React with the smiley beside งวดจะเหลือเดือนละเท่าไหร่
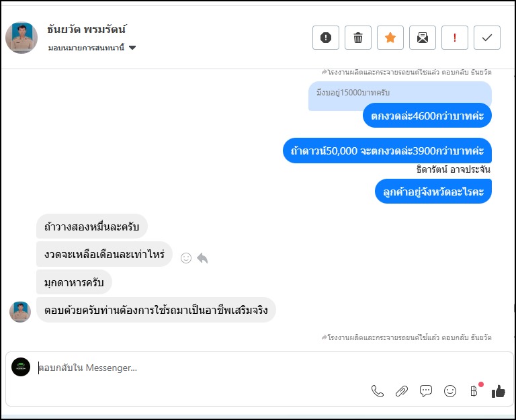This screenshot has height=420, width=516. (186, 258)
